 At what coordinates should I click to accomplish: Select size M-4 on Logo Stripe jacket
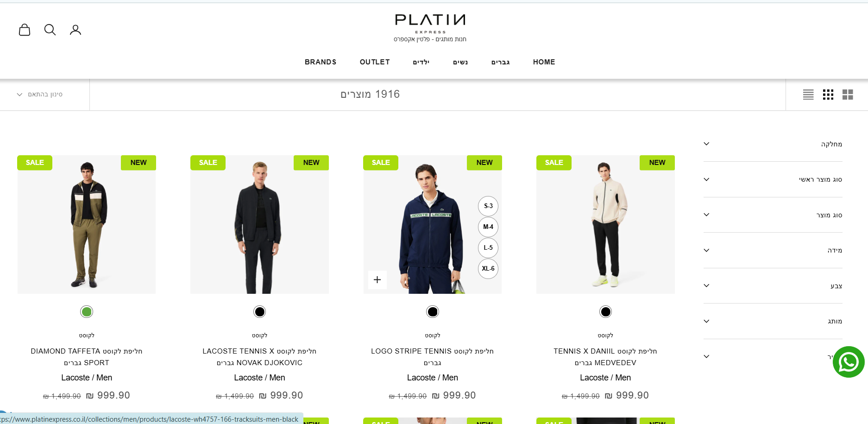[x=488, y=227]
